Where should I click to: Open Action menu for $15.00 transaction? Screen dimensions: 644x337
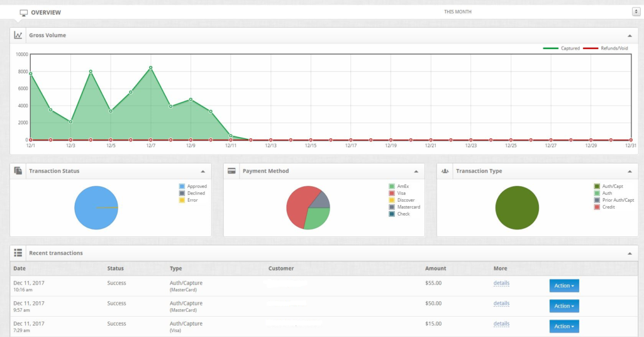564,326
